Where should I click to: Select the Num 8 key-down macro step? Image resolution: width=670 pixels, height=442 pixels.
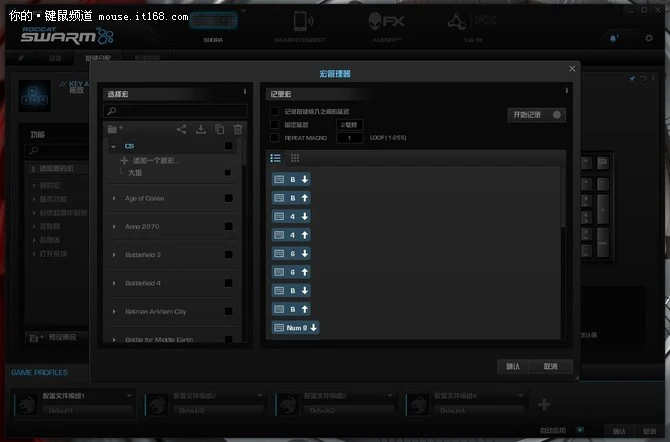(x=295, y=327)
